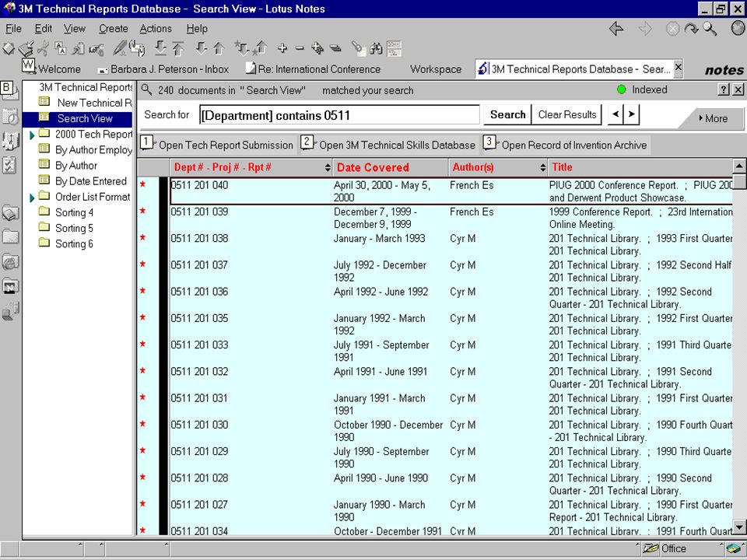Click Open Record of Invention Archive action
747x560 pixels.
pos(566,145)
